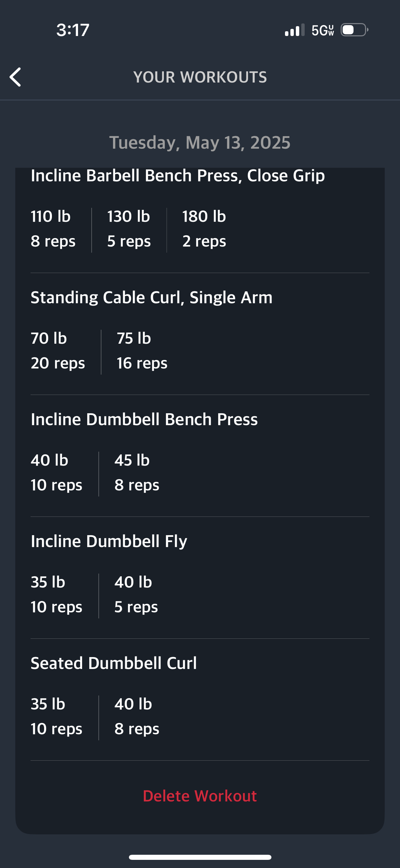Tap the 5G network indicator

tap(323, 30)
